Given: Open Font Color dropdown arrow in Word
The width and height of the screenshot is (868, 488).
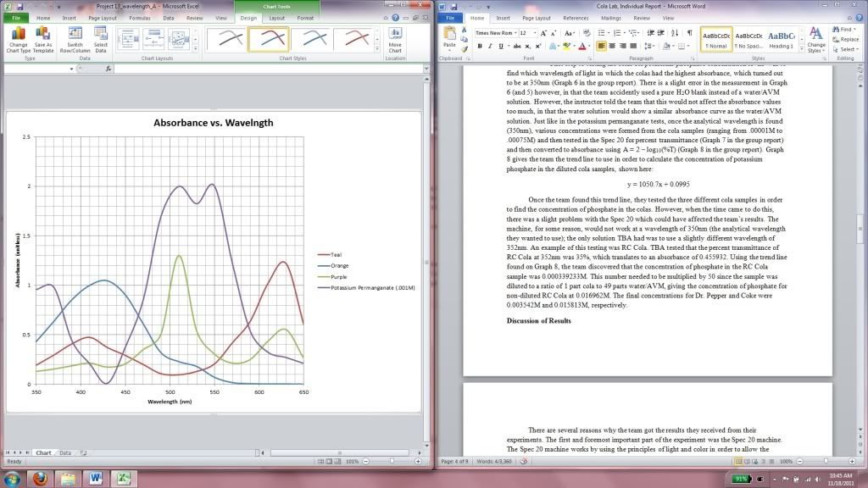Looking at the screenshot, I should pyautogui.click(x=589, y=46).
